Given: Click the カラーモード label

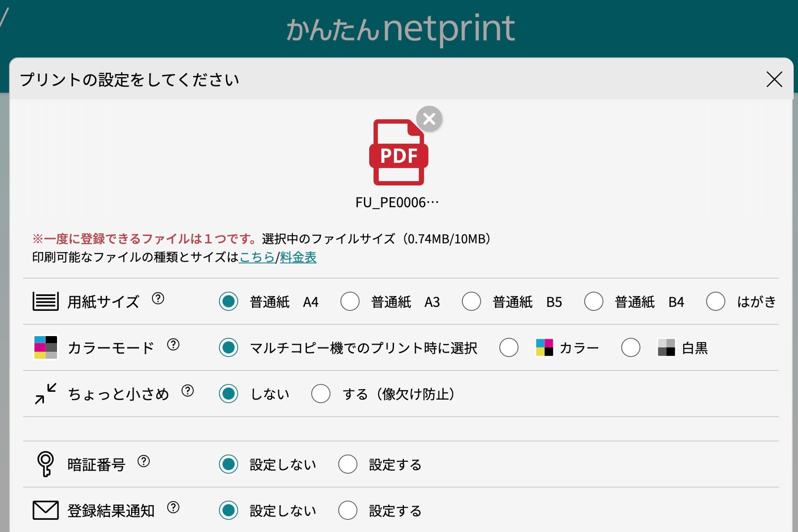Looking at the screenshot, I should (111, 347).
